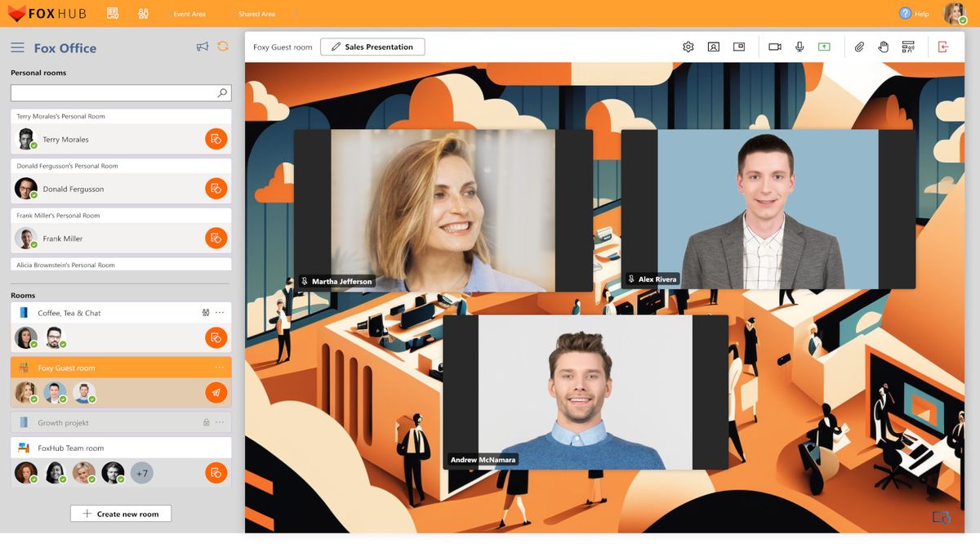Raise your hand in the meeting
This screenshot has width=980, height=544.
[884, 47]
